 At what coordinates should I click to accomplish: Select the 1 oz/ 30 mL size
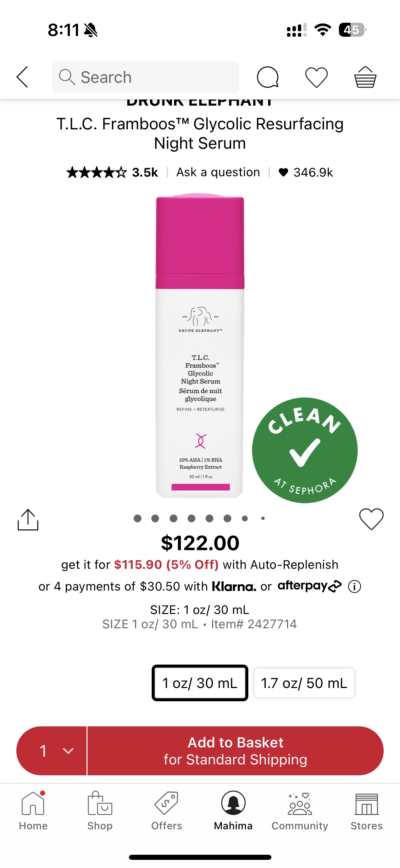[200, 683]
